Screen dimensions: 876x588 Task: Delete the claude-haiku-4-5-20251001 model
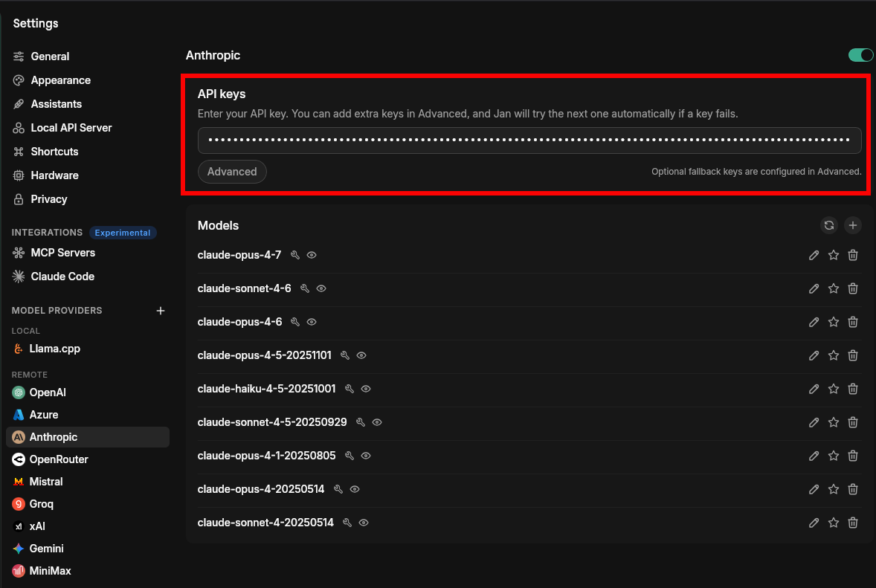853,390
